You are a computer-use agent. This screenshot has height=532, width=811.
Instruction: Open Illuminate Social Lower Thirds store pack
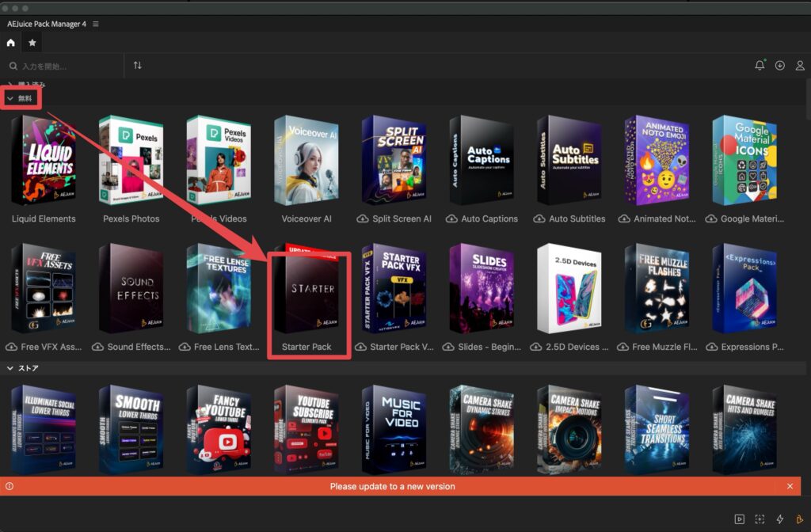(x=44, y=430)
